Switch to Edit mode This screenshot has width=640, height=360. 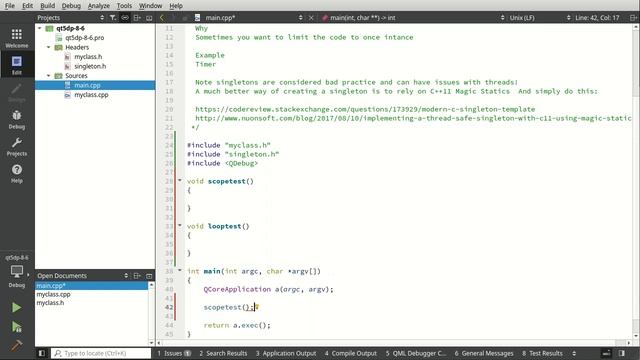click(x=17, y=65)
